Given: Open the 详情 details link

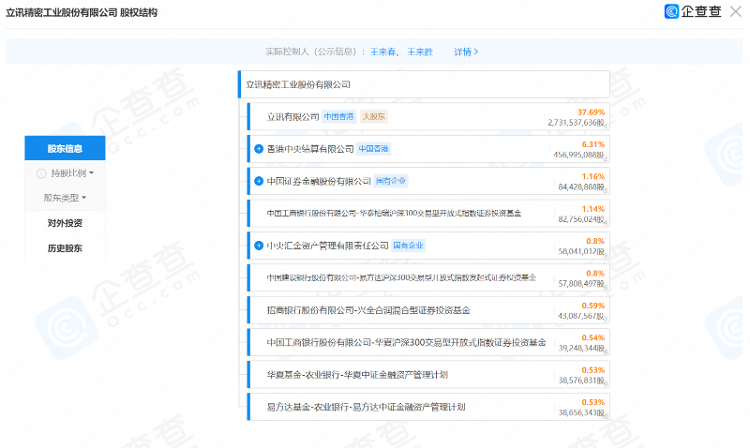Looking at the screenshot, I should click(466, 52).
